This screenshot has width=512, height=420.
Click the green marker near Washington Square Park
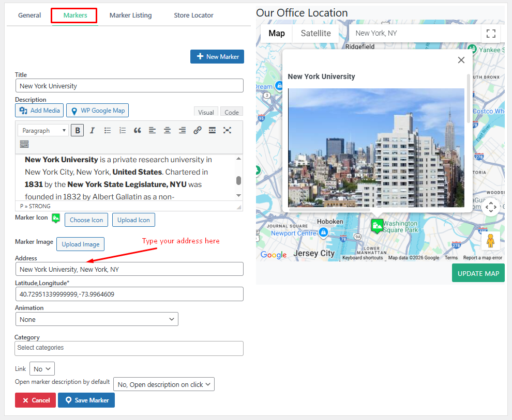click(377, 226)
